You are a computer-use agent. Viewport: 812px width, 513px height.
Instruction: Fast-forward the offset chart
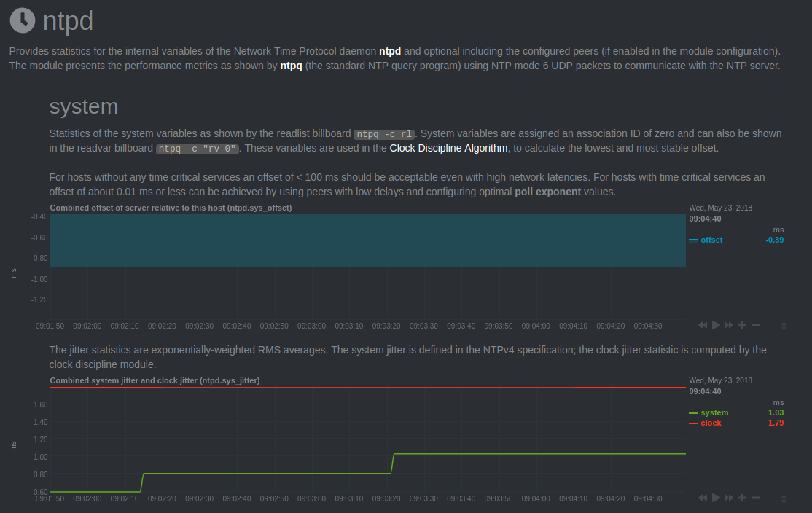coord(729,325)
